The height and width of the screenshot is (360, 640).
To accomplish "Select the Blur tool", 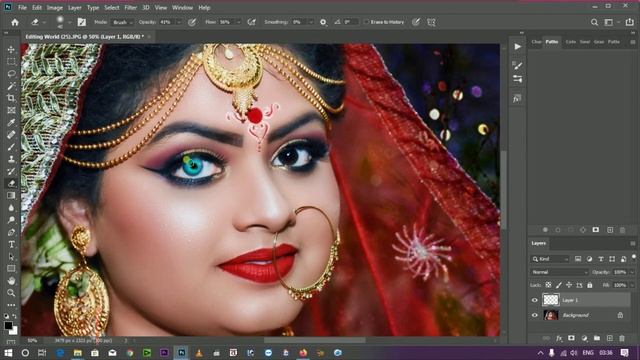I will pyautogui.click(x=11, y=208).
